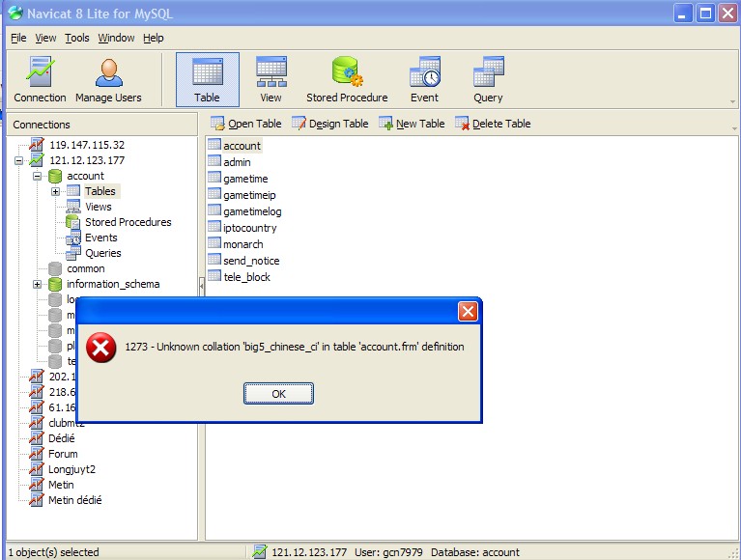Select the common database

pos(86,268)
